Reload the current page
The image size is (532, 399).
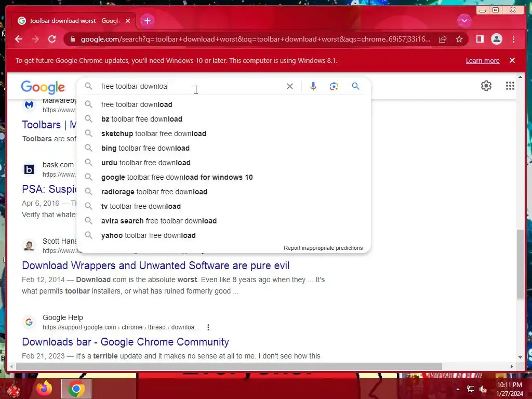pyautogui.click(x=52, y=39)
